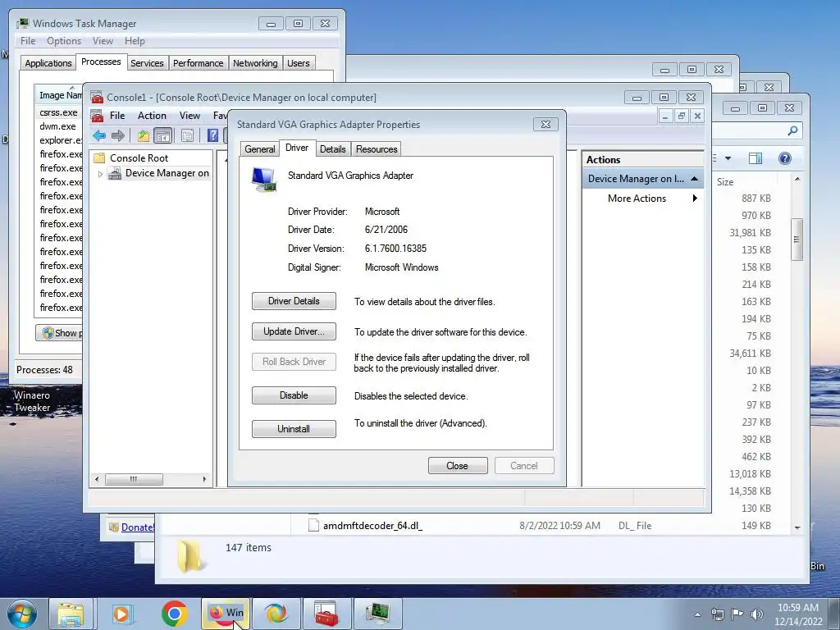Open the Networking tab in Task Manager
This screenshot has width=840, height=630.
256,63
